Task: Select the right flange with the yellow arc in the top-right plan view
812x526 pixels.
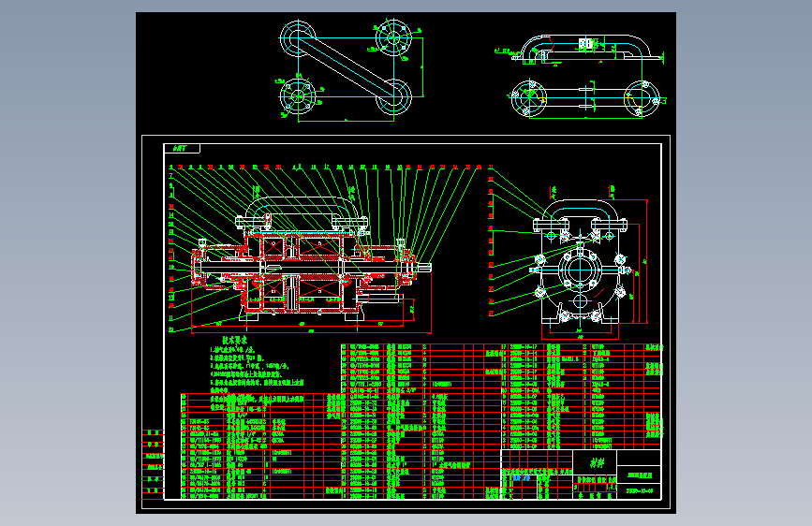Action: point(642,98)
